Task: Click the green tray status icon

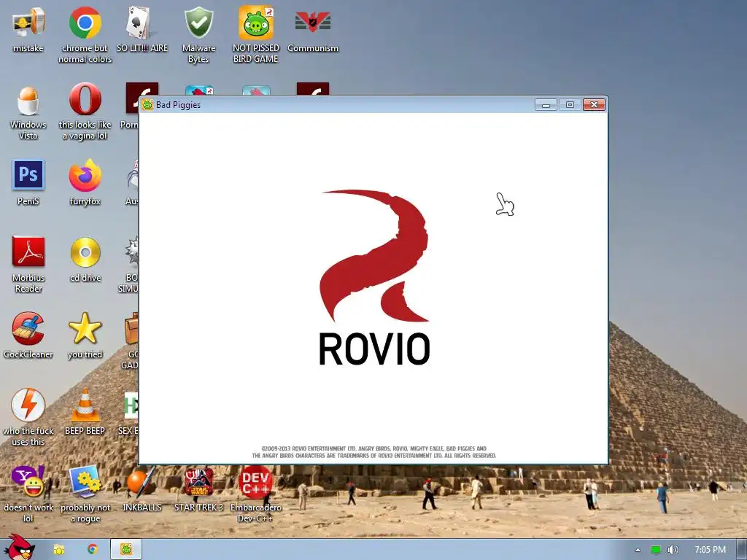Action: (x=656, y=550)
